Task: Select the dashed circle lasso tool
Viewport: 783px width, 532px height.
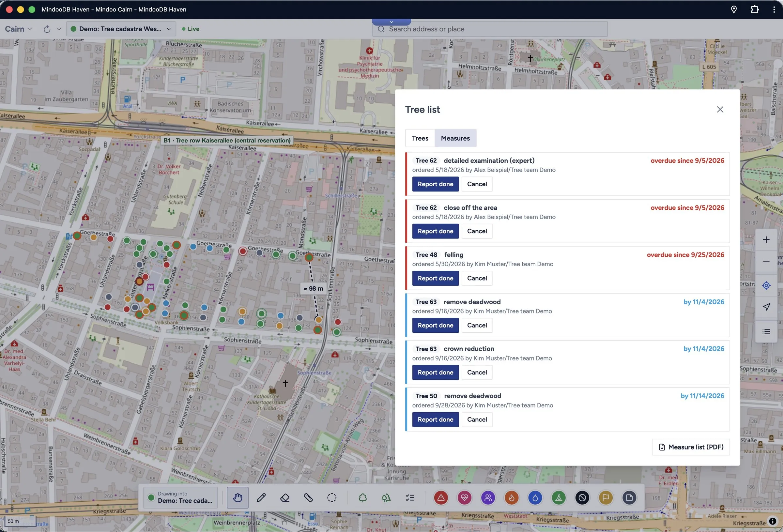Action: click(x=332, y=497)
